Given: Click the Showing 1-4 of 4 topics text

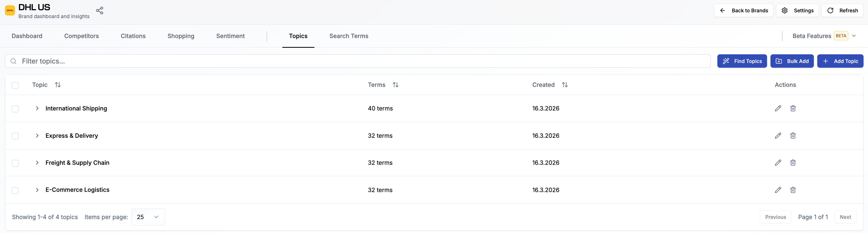Looking at the screenshot, I should coord(45,217).
